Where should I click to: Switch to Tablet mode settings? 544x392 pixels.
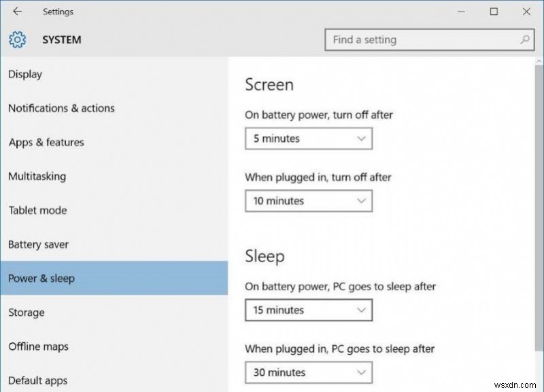(37, 210)
